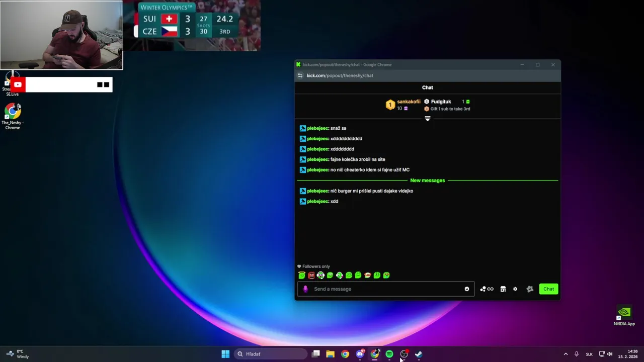Open Discord from taskbar
Image resolution: width=644 pixels, height=362 pixels.
coord(360,354)
